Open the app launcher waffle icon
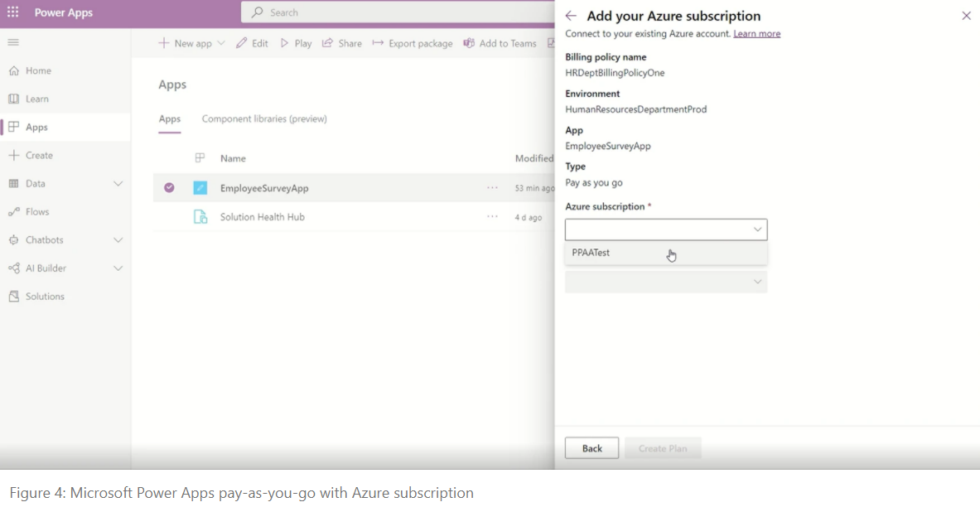This screenshot has width=980, height=507. 12,12
